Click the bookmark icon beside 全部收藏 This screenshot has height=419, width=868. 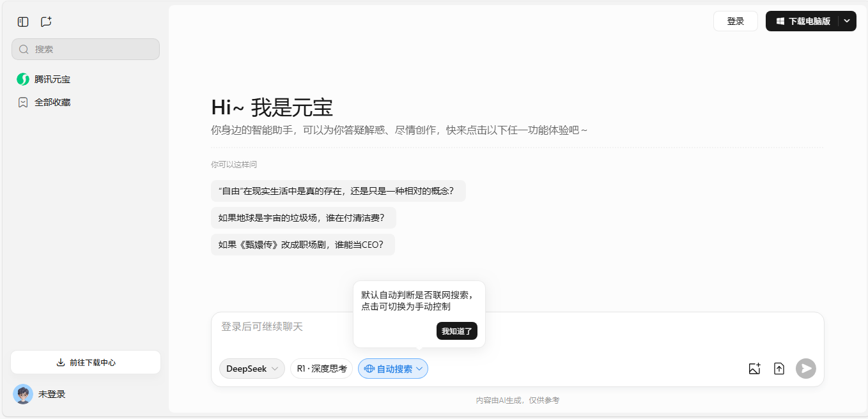pyautogui.click(x=23, y=102)
